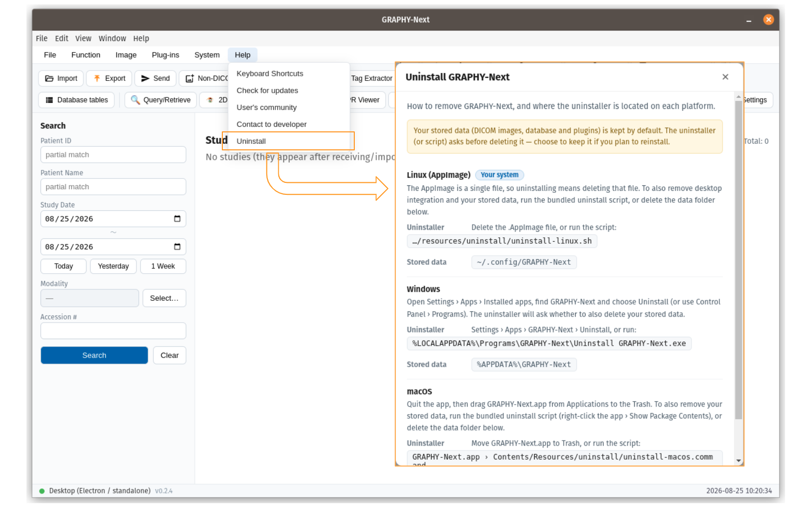Set the date range to Yesterday
The width and height of the screenshot is (812, 507).
[113, 266]
